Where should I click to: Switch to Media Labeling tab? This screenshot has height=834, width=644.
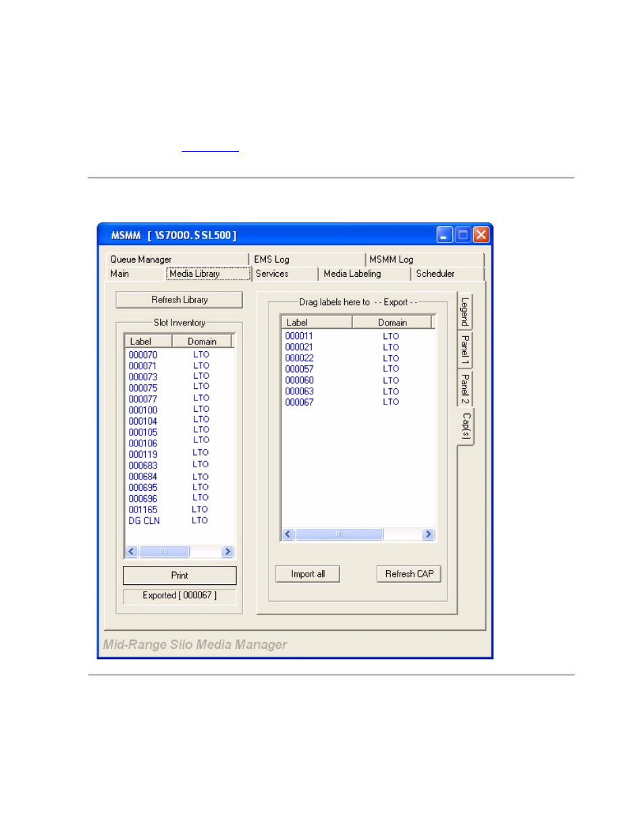pyautogui.click(x=365, y=273)
